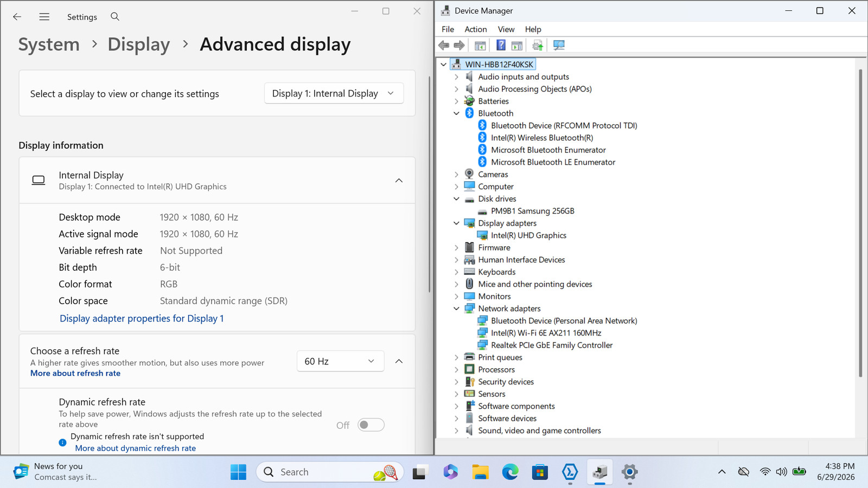Click the Processors category icon
The height and width of the screenshot is (488, 868).
469,369
